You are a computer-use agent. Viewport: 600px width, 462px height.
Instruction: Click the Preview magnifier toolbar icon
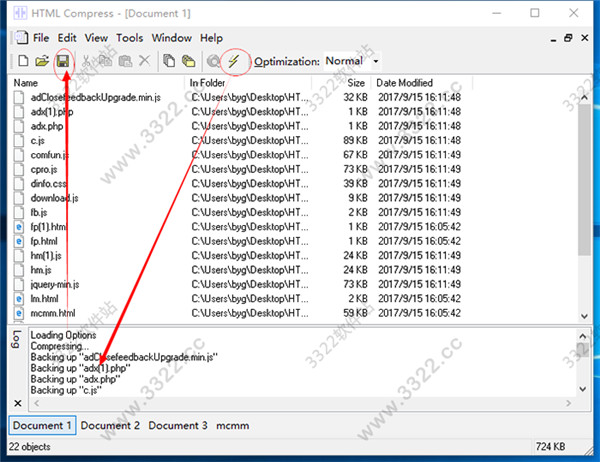click(x=214, y=61)
